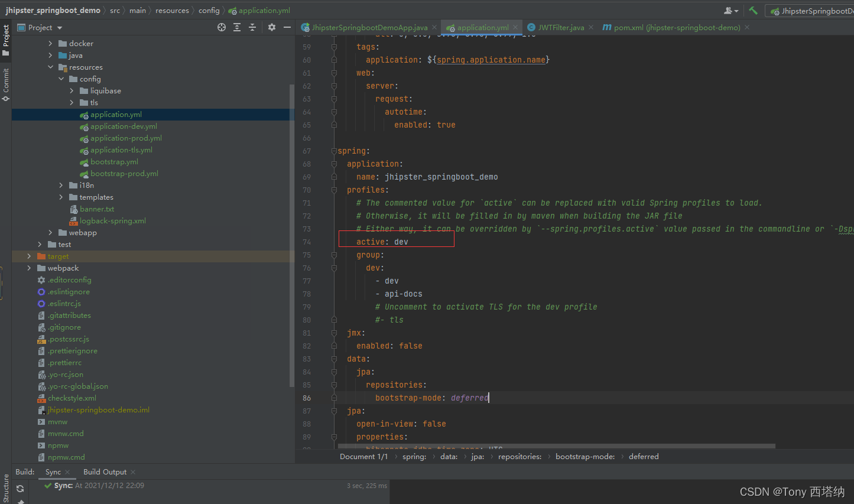
Task: Toggle the Structure tool window on left stripe
Action: click(6, 487)
